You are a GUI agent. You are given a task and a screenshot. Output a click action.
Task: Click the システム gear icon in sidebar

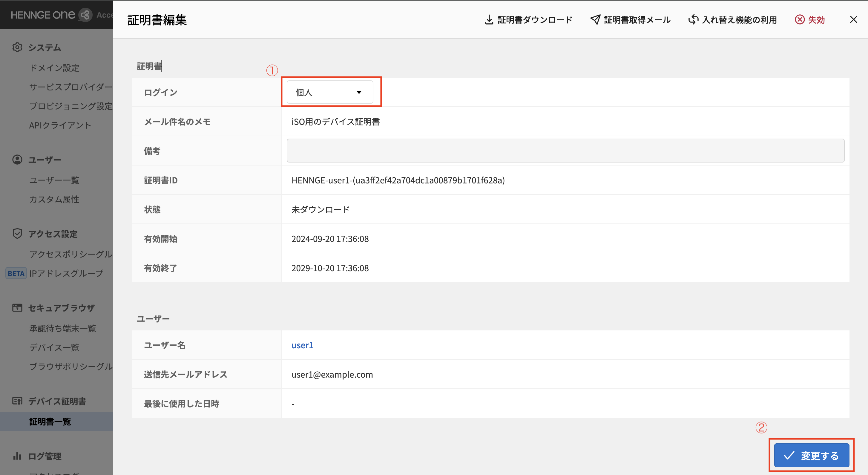tap(17, 47)
